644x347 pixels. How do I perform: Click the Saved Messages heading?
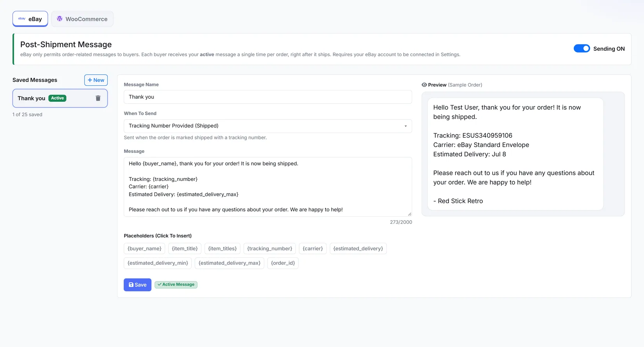coord(35,80)
